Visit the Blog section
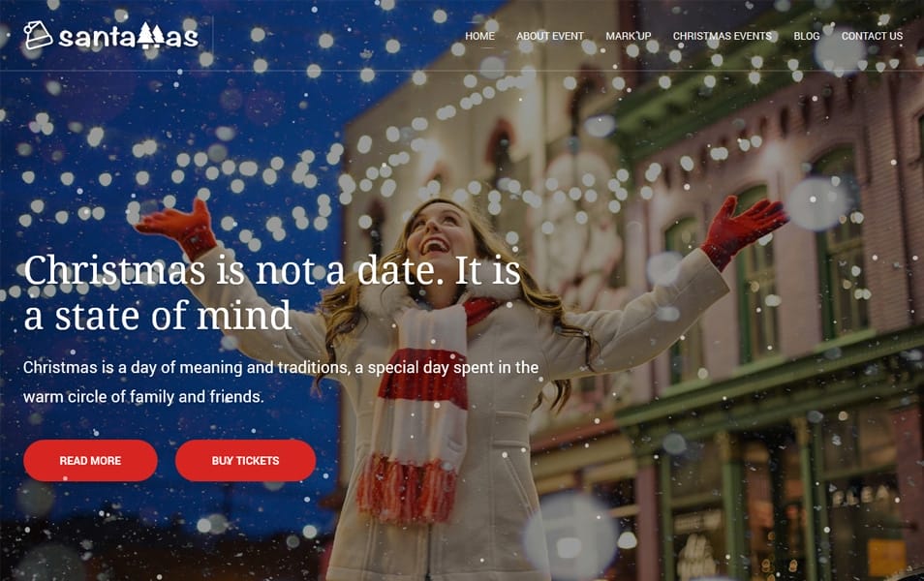The image size is (924, 581). pos(806,36)
